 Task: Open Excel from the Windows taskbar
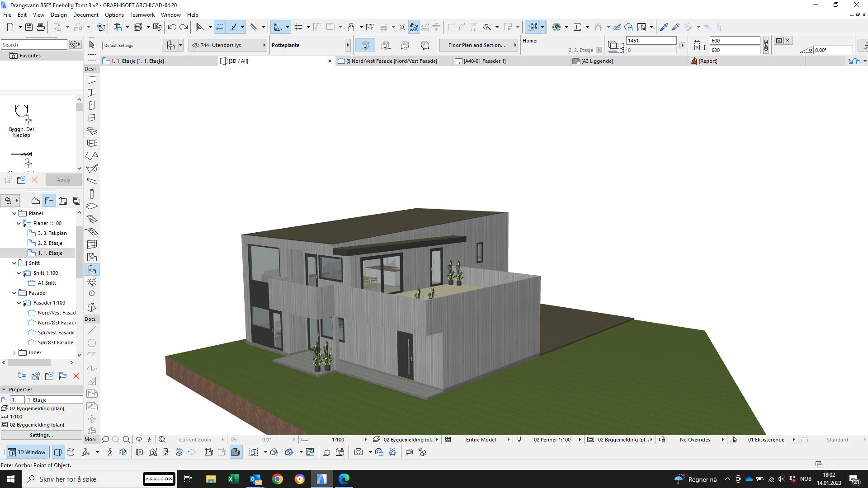pyautogui.click(x=233, y=479)
